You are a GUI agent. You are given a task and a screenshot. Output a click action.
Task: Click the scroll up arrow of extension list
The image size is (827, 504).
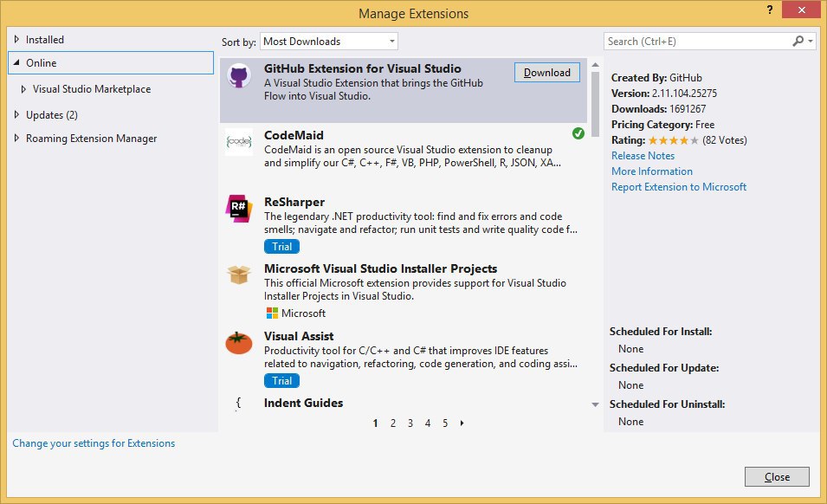[x=595, y=65]
